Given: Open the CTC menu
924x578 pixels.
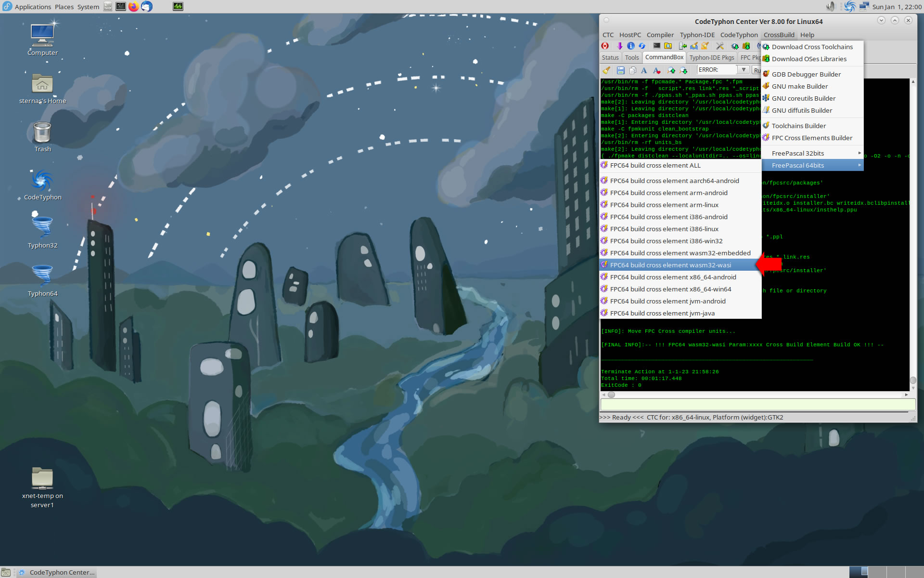Looking at the screenshot, I should coord(608,35).
